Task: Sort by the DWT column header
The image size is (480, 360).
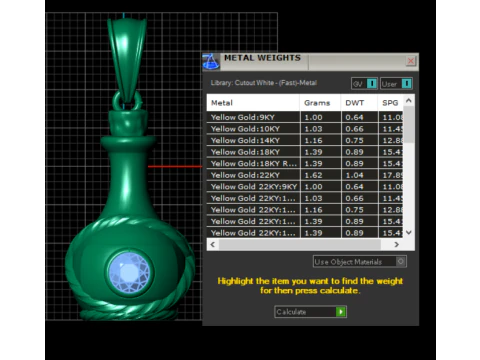Action: [x=359, y=103]
